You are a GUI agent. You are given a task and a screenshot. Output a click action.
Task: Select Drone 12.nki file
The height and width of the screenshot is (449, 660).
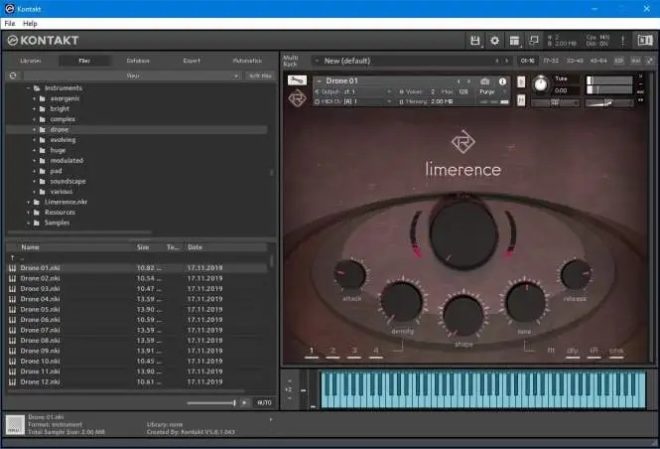click(137, 382)
